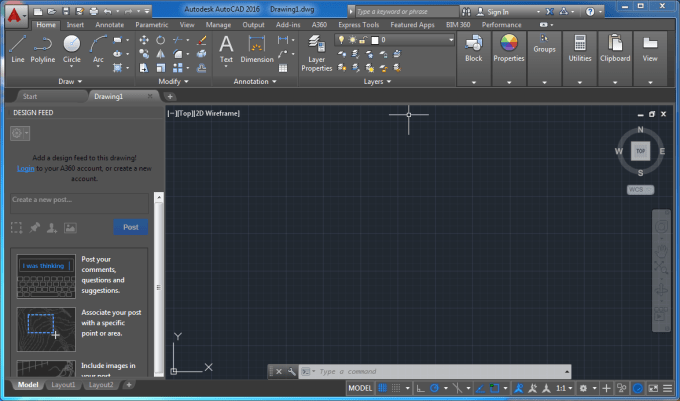Switch to Layout1 tab
The image size is (680, 401).
[63, 385]
